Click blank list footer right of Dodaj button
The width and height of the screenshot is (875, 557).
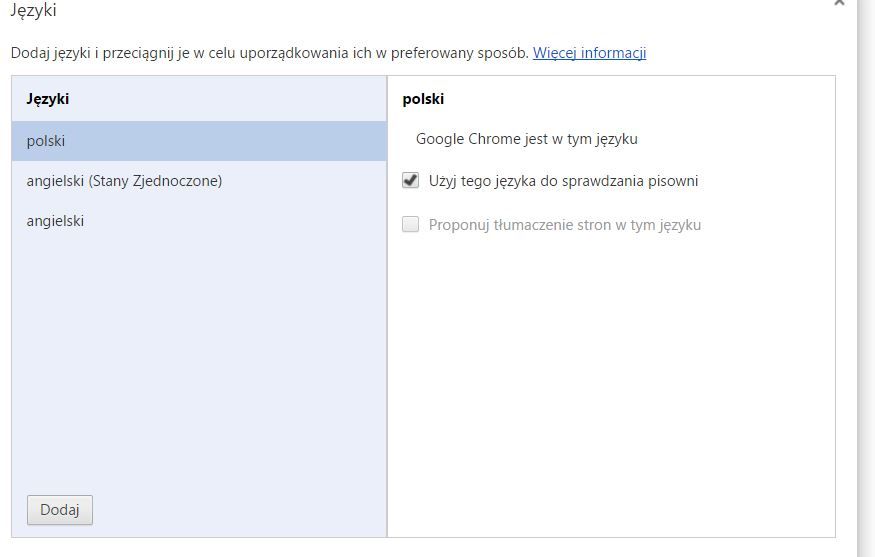[240, 510]
